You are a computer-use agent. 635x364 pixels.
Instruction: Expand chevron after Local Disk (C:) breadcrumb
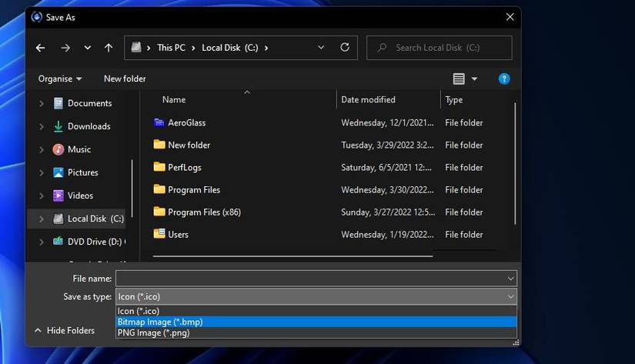[x=266, y=48]
